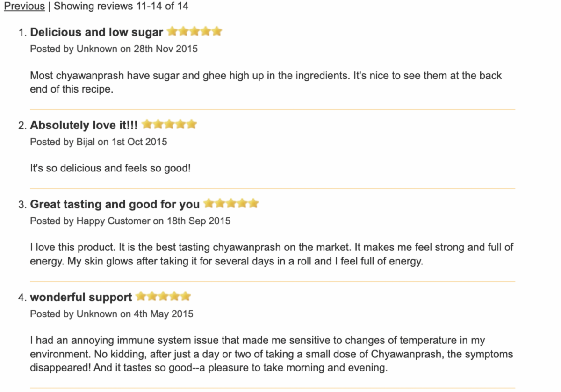
Task: Click first star of "Absolutely love it!!!" rating
Action: click(147, 125)
